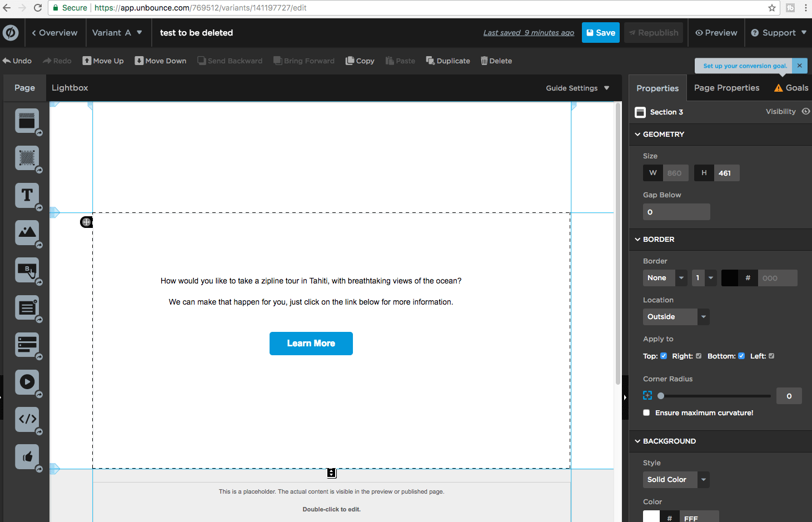Switch to the Page Properties tab
This screenshot has height=522, width=812.
(726, 88)
